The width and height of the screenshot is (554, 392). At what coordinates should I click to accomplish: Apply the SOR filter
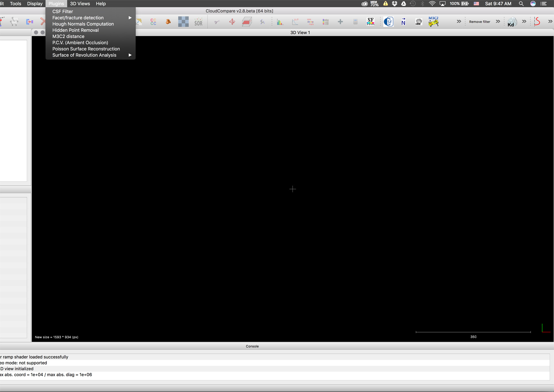tap(198, 22)
